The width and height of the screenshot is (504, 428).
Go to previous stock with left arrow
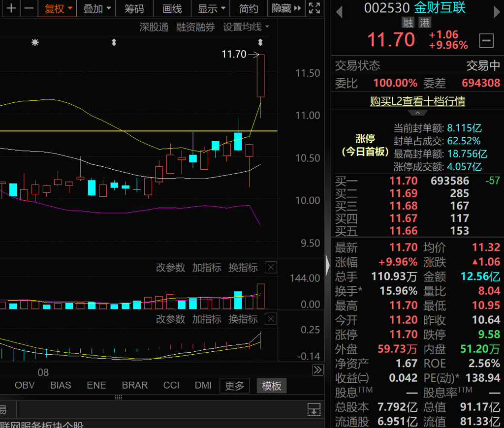tap(339, 12)
